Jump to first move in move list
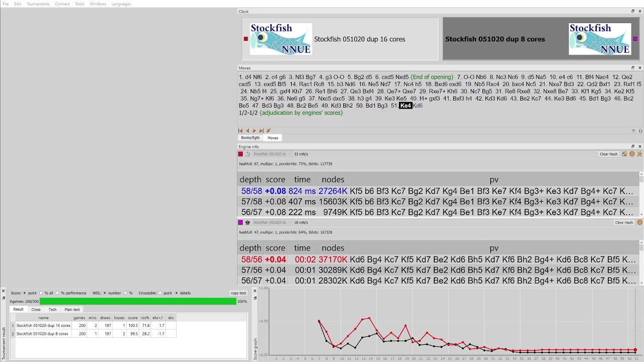Screen dimensions: 644x362 240,131
